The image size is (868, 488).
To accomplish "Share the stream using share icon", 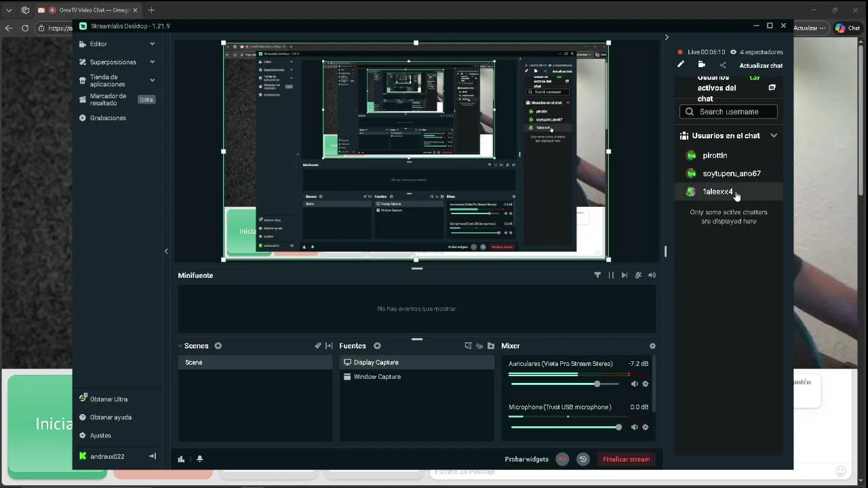I will coord(722,65).
